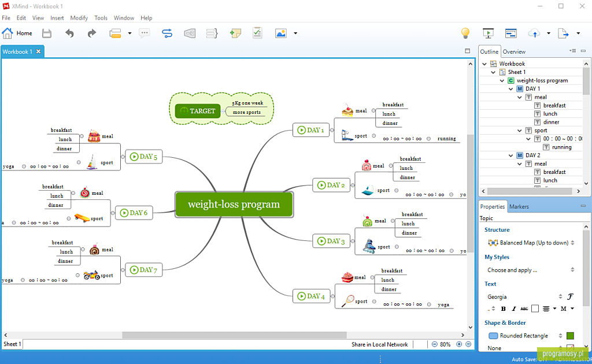Collapse the DAY 3 branch circle
The image size is (592, 364).
click(x=353, y=241)
